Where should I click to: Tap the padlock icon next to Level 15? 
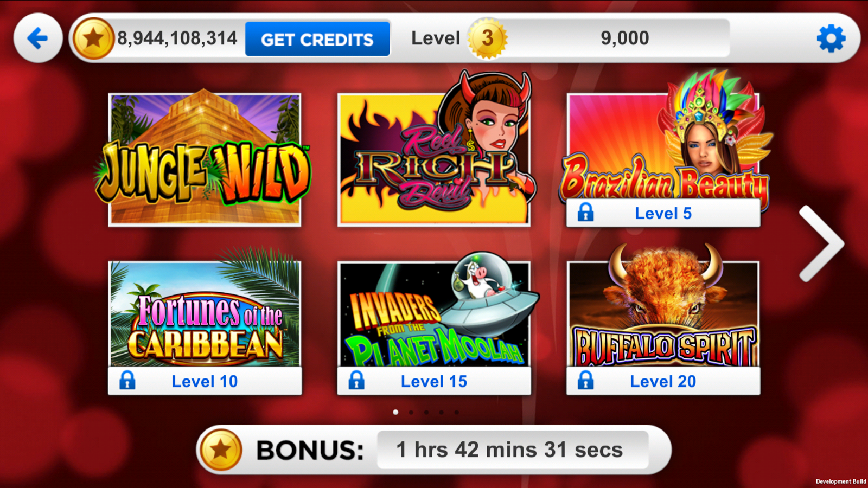click(x=356, y=381)
